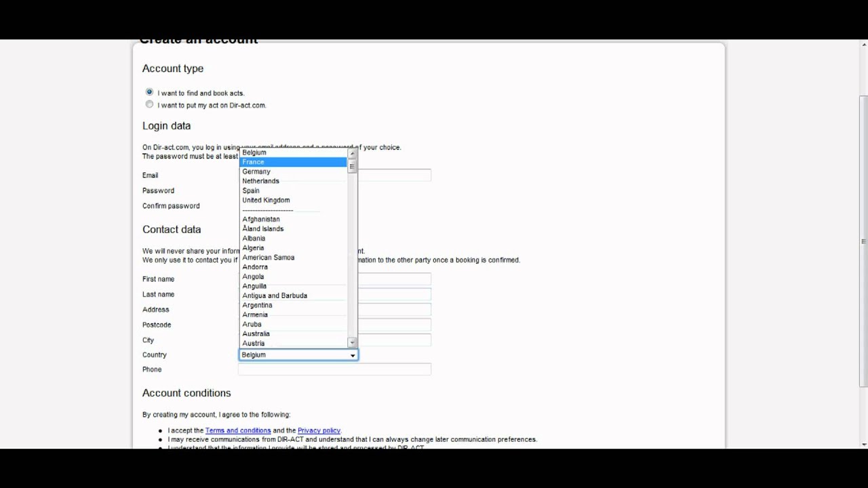Image resolution: width=868 pixels, height=488 pixels.
Task: Choose Netherlands in the country list
Action: tap(294, 181)
